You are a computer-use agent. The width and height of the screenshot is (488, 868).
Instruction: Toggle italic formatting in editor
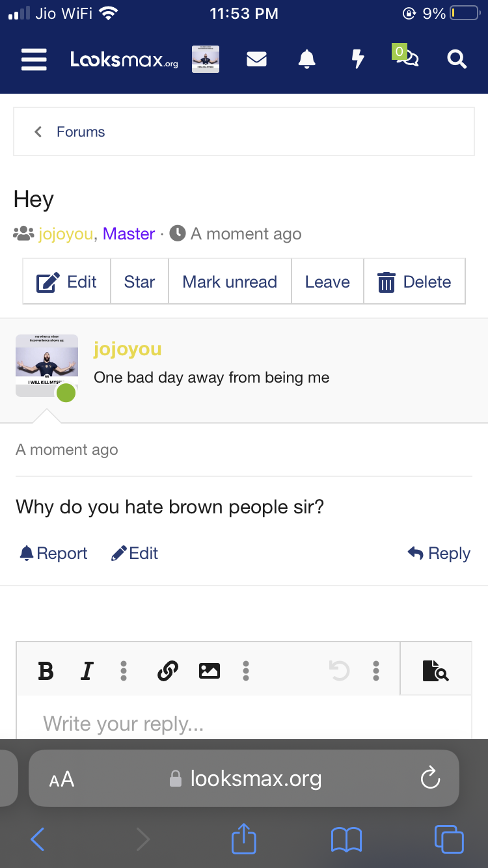(x=87, y=670)
